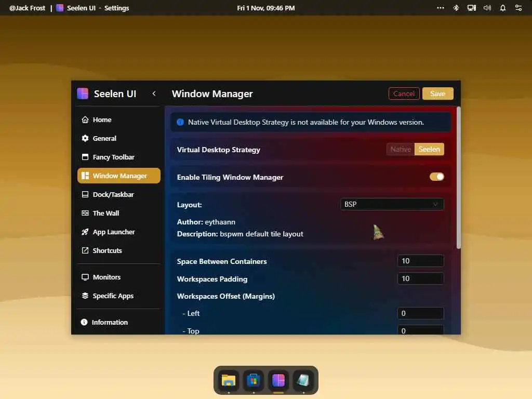Edit the Space Between Containers value
532x399 pixels.
(420, 261)
